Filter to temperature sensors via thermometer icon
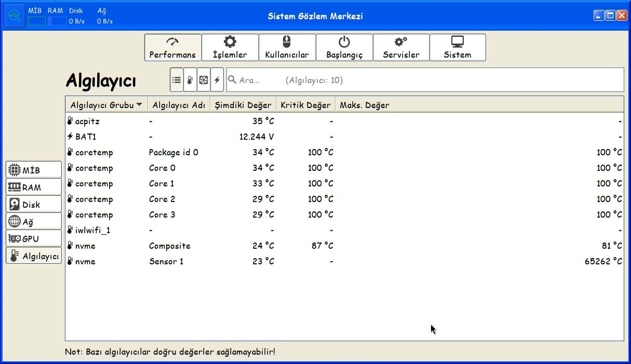The height and width of the screenshot is (364, 631). point(190,80)
